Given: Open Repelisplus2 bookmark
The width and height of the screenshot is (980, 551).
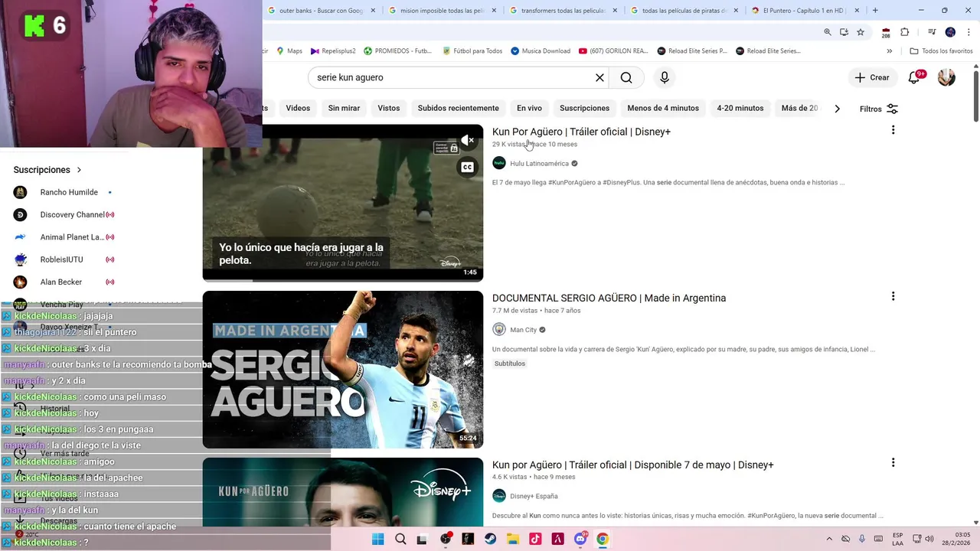Looking at the screenshot, I should point(333,51).
